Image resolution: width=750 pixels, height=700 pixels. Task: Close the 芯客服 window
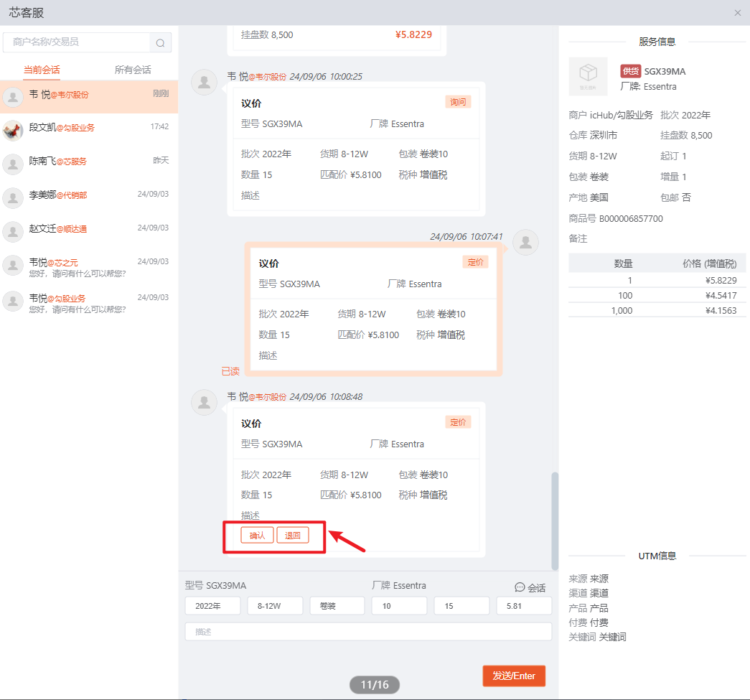coord(737,13)
